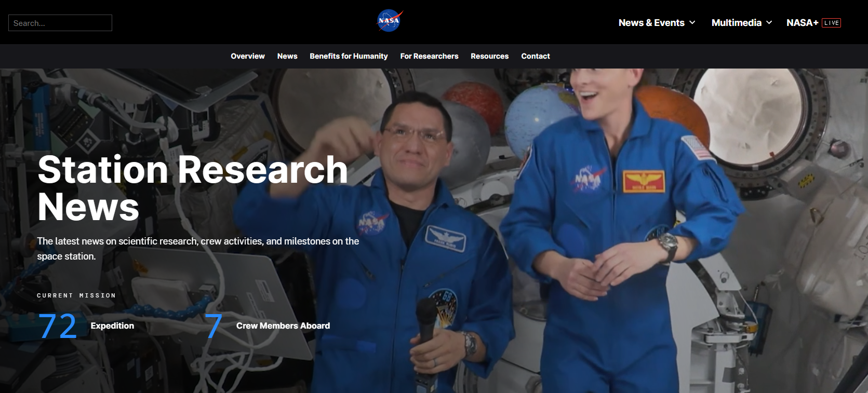This screenshot has width=868, height=393.
Task: Click the blue 7 crew count
Action: (213, 326)
